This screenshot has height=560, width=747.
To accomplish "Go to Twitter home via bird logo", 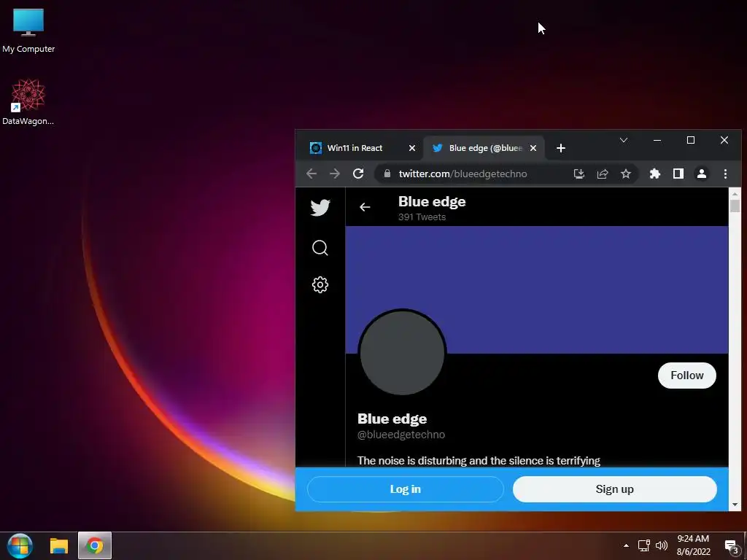I will [x=320, y=208].
